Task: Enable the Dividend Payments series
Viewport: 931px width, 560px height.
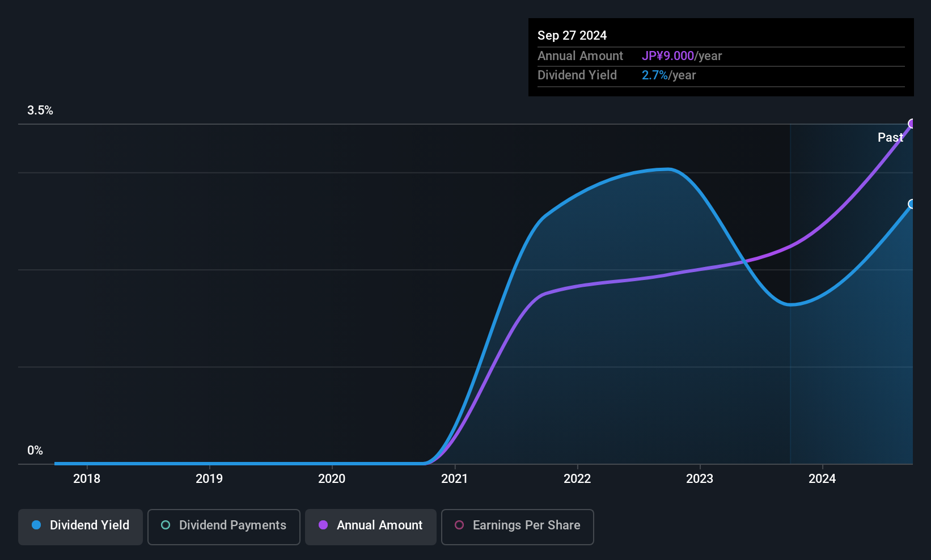Action: 224,527
